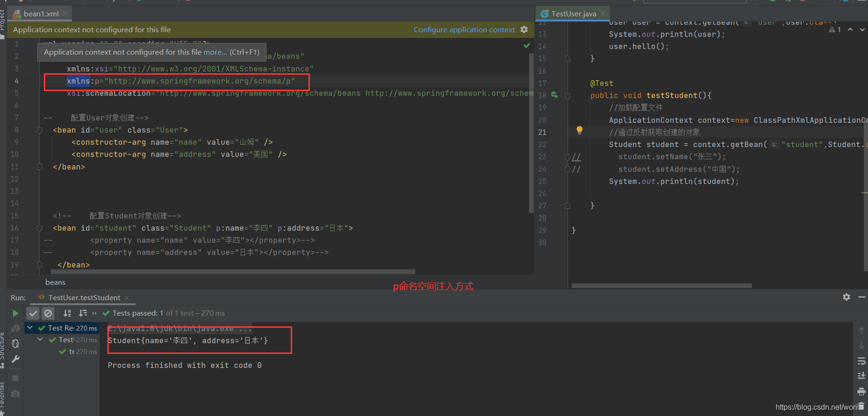Click the camera dump threads icon
This screenshot has height=416, width=868.
(x=15, y=394)
